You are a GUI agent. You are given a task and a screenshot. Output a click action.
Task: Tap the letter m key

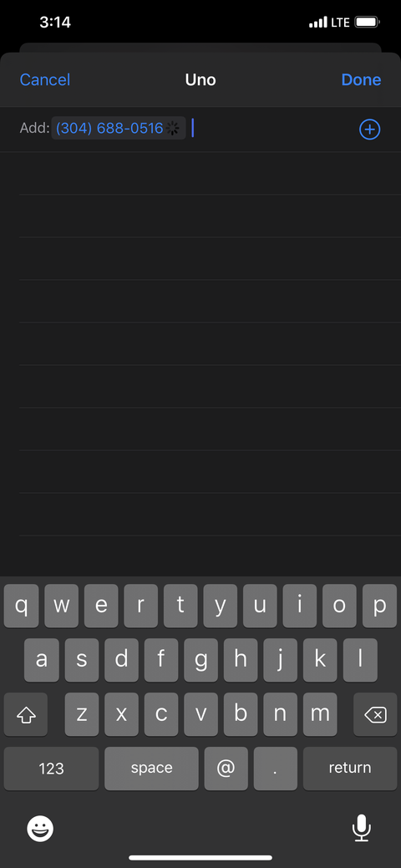[320, 714]
